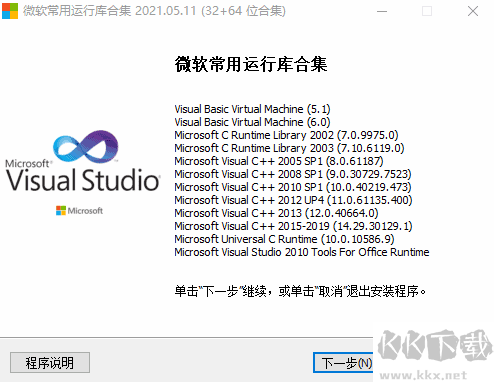
Task: Select Microsoft Visual C++ 2012 UP4 line
Action: click(293, 200)
